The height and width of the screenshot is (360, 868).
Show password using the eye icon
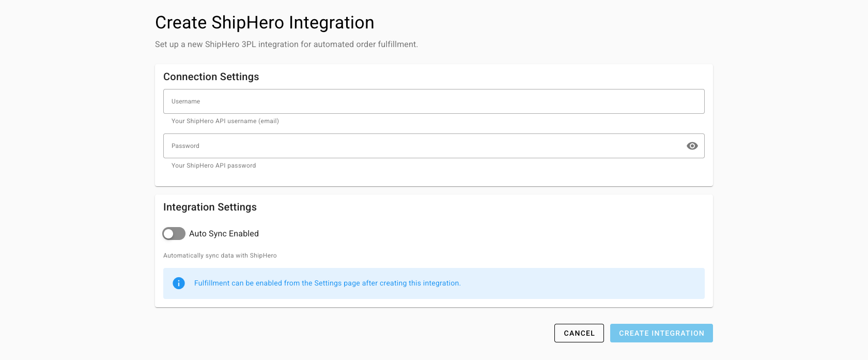[x=692, y=146]
